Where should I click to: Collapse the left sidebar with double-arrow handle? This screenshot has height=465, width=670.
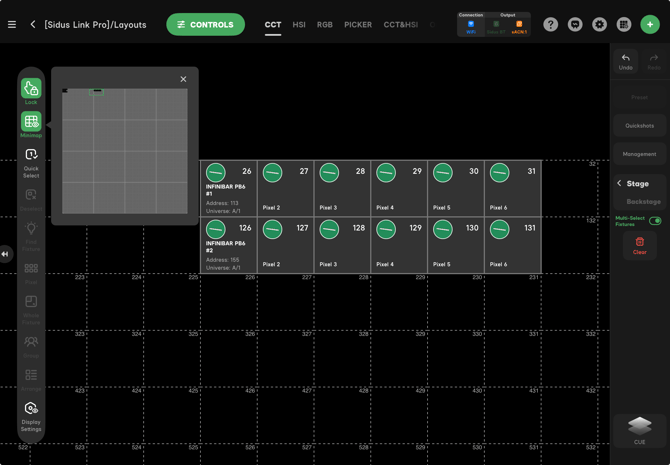click(5, 254)
